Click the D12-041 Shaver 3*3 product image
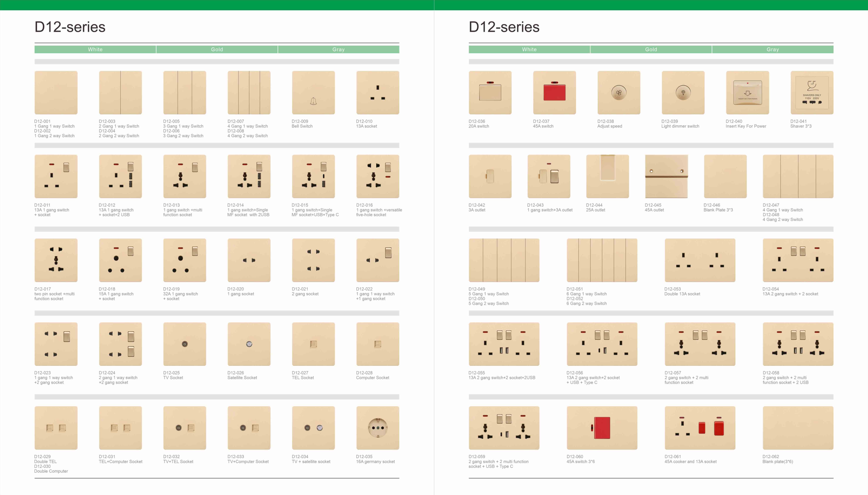The width and height of the screenshot is (868, 495). [x=812, y=92]
